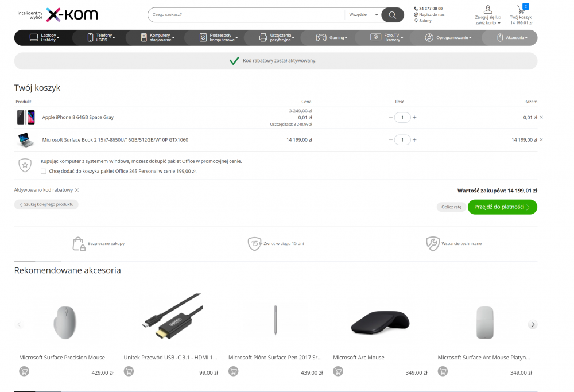Add Unitek USB-C HDMI cable to cart
Viewport: 574px width, 392px height.
click(129, 371)
